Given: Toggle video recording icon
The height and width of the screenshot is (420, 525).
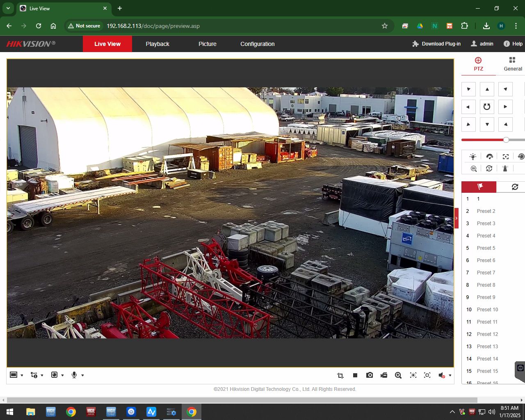Looking at the screenshot, I should pos(384,375).
